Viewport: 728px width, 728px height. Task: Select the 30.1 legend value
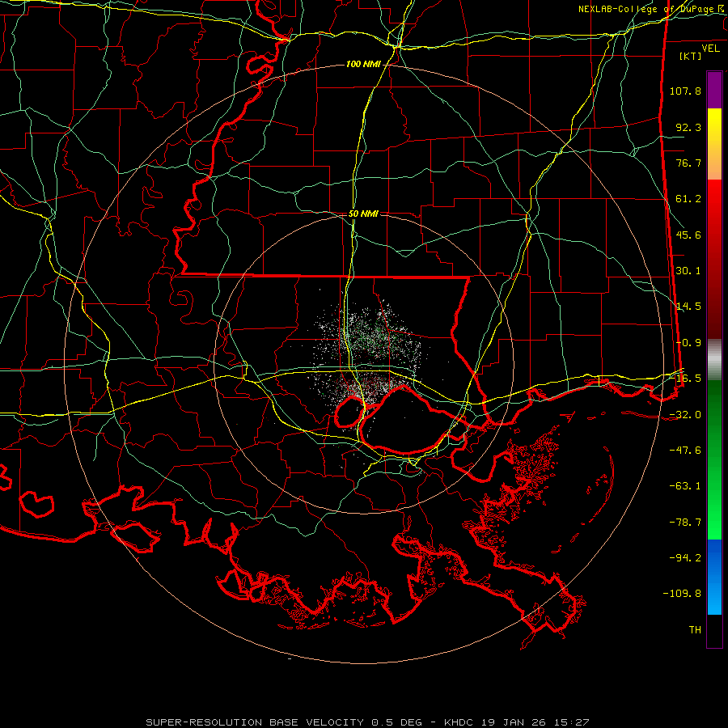(688, 271)
